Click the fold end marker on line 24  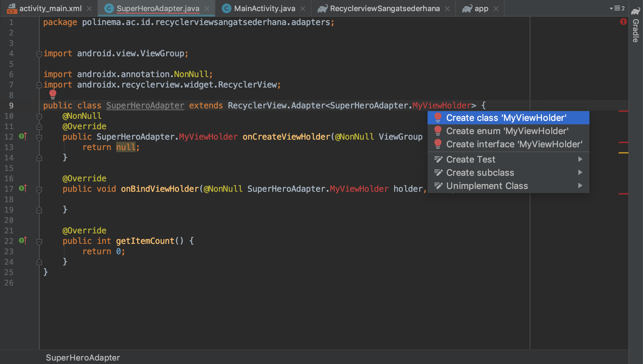(39, 262)
